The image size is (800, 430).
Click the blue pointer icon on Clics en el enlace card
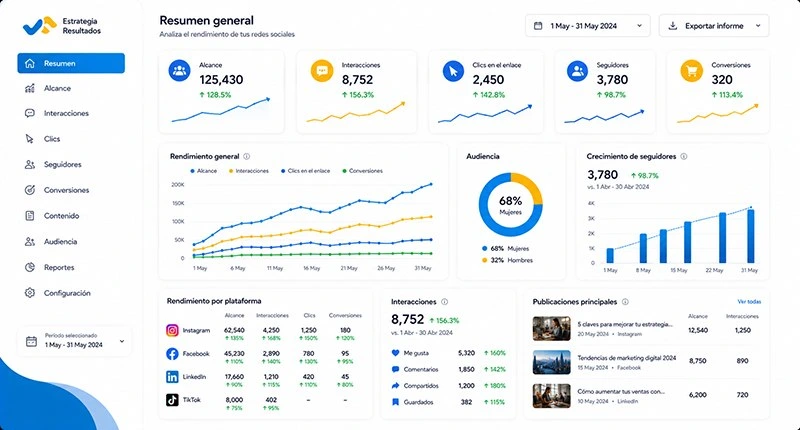point(453,71)
